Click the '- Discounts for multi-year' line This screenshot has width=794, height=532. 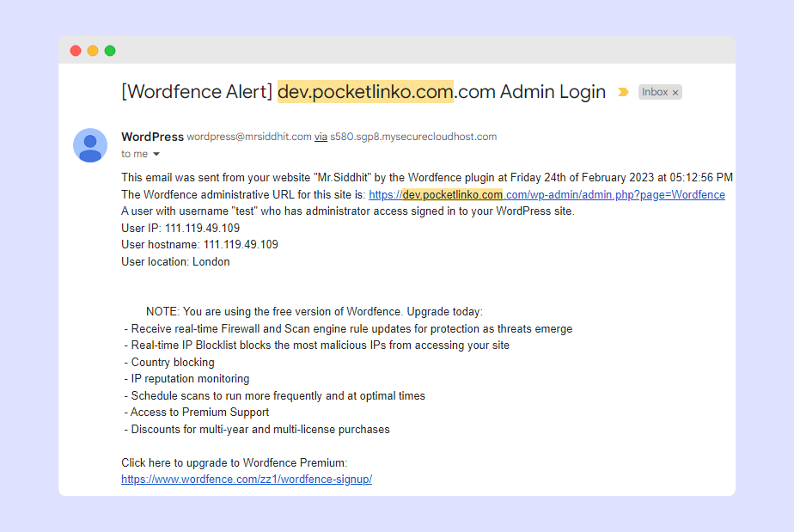point(257,430)
